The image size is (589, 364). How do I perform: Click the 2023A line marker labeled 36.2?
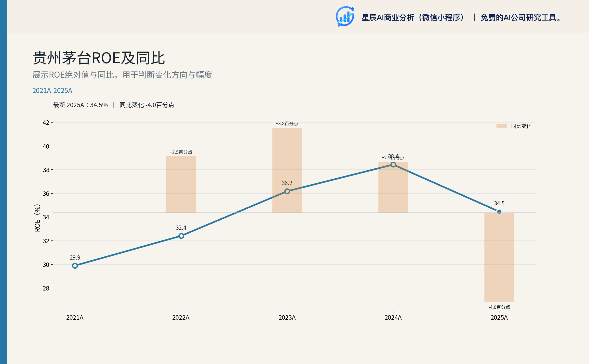click(287, 191)
